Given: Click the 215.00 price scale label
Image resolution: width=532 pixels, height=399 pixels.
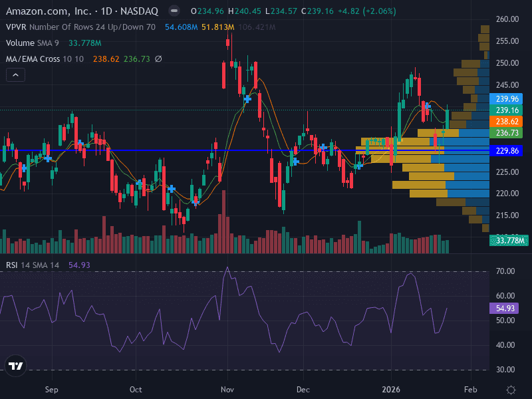Looking at the screenshot, I should (x=507, y=215).
